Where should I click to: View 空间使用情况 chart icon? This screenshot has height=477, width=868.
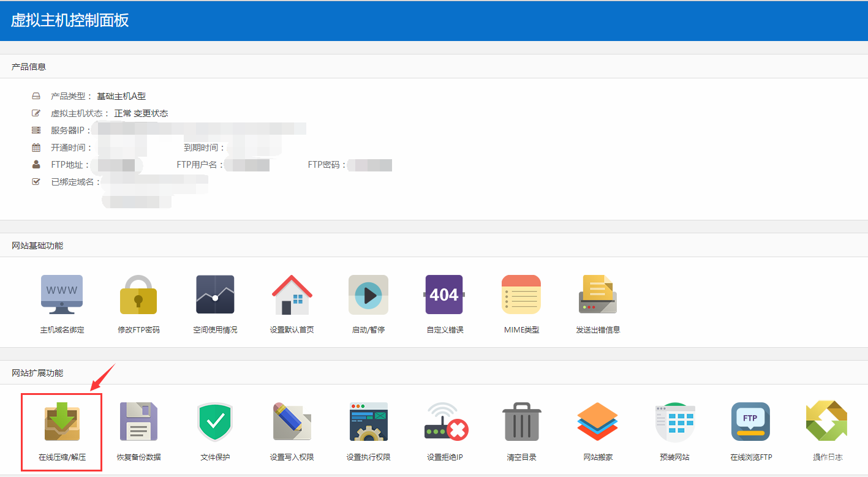point(215,295)
